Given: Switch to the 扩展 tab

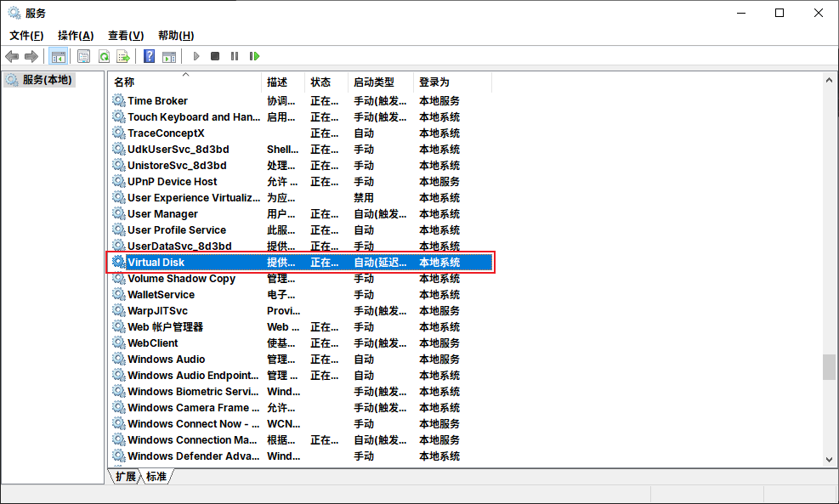Looking at the screenshot, I should [x=126, y=476].
